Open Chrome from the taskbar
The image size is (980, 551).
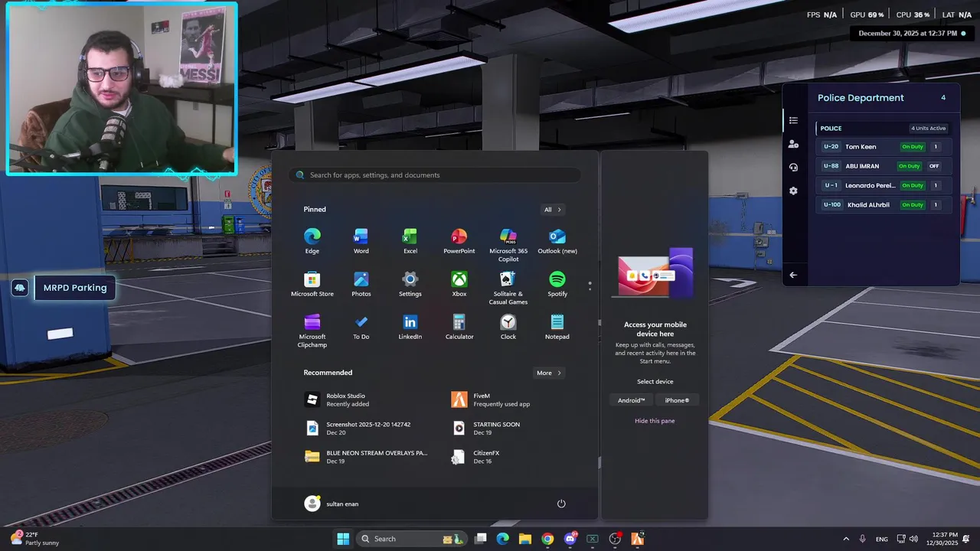547,539
